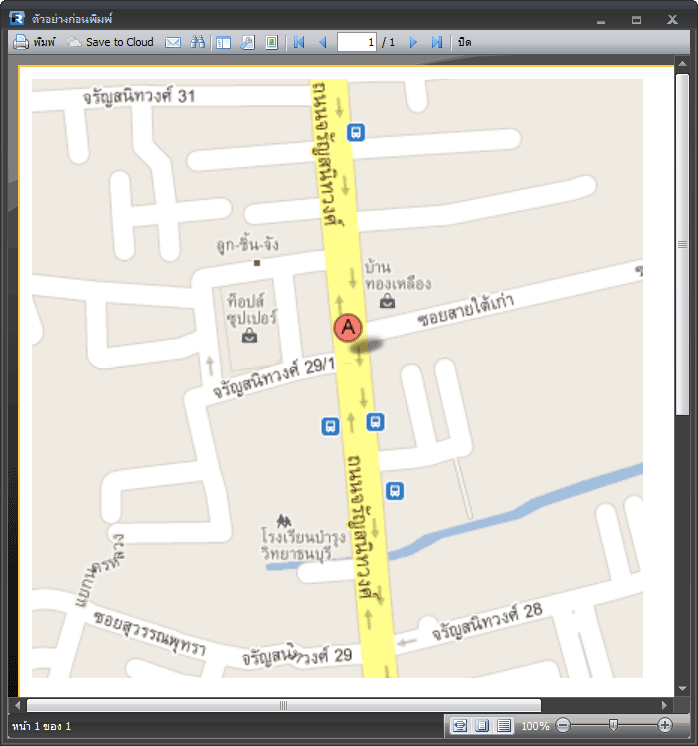Image resolution: width=698 pixels, height=746 pixels.
Task: Toggle single page view mode
Action: [482, 725]
